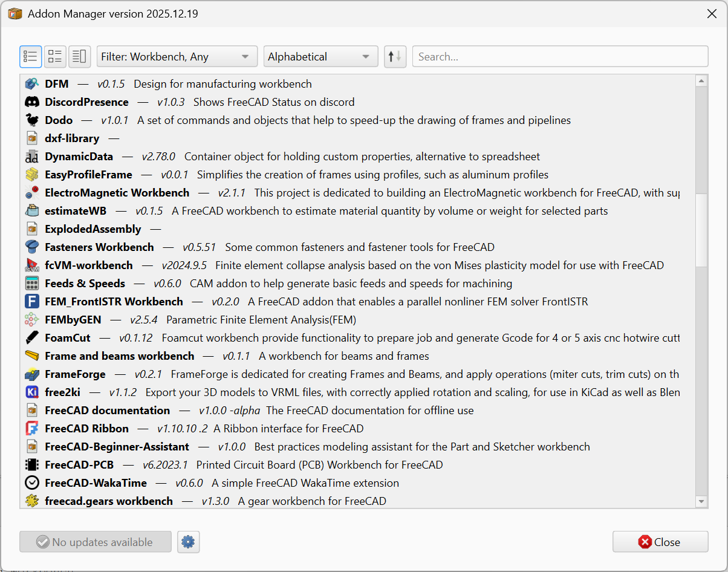Click the freecad.gears workbench gear icon
This screenshot has width=728, height=572.
pyautogui.click(x=32, y=501)
